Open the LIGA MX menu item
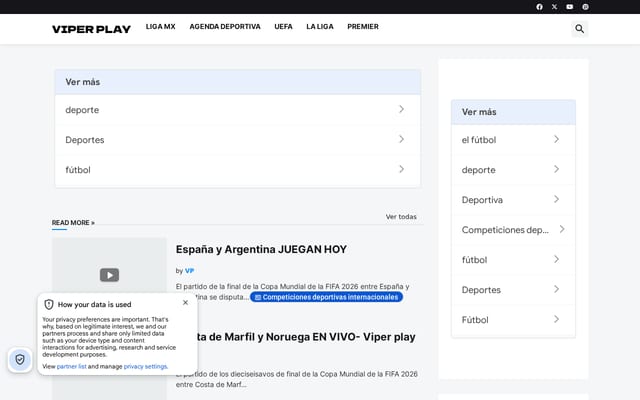Viewport: 640px width, 400px height. (x=160, y=27)
